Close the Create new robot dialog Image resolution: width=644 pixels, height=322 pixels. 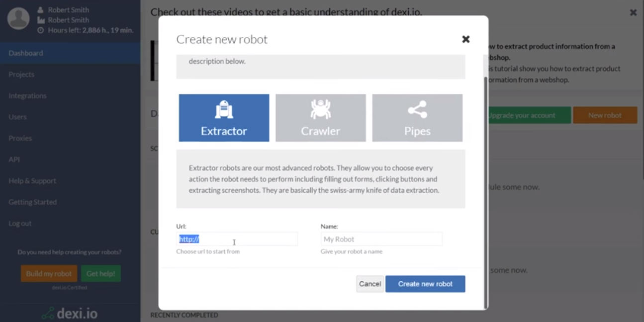465,39
